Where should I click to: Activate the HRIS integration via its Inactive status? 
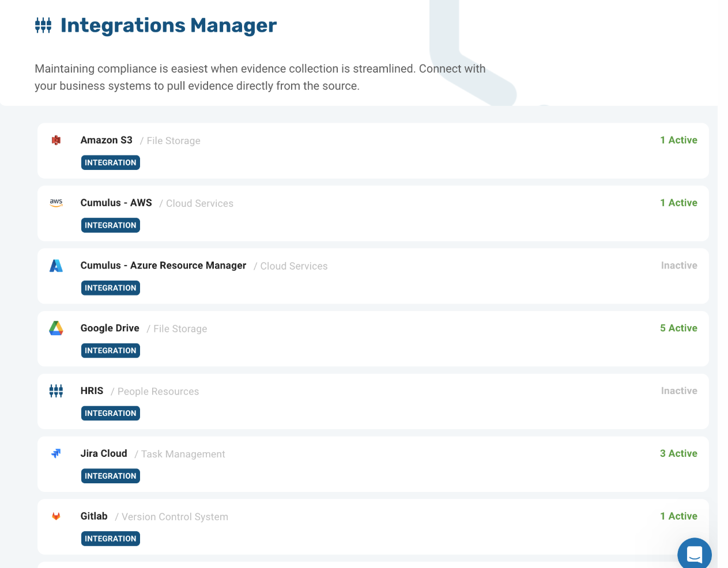point(679,391)
